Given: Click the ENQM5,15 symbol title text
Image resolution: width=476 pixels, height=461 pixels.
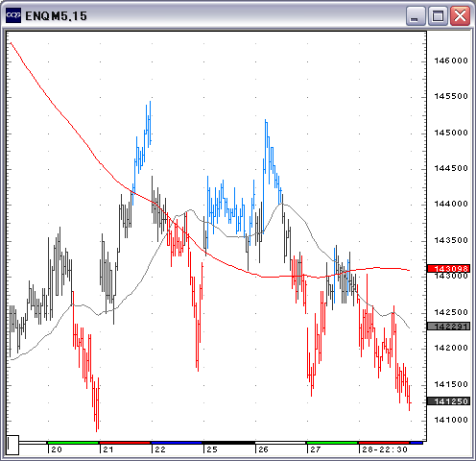Looking at the screenshot, I should (x=56, y=16).
